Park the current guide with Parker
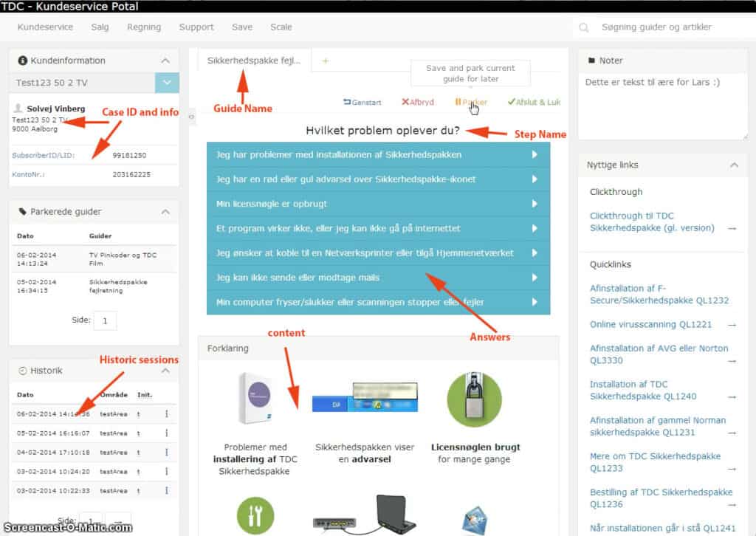The width and height of the screenshot is (756, 536). [471, 102]
